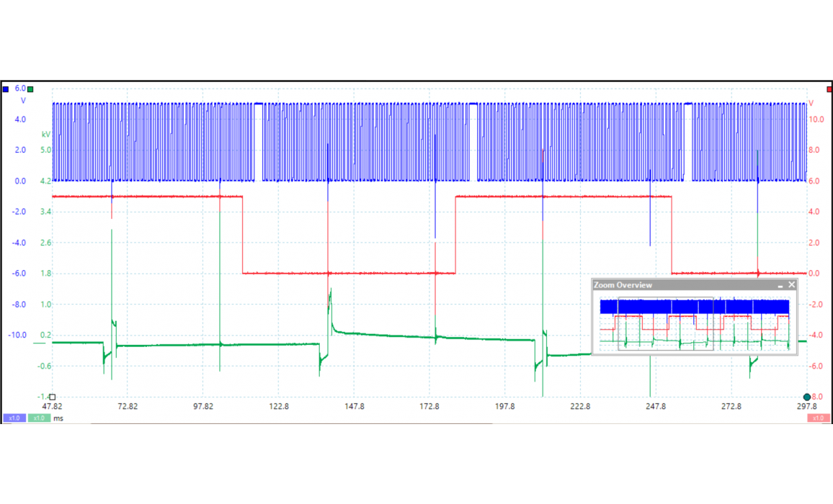The image size is (833, 504).
Task: Click Zoom Overview thumbnail right of viewport rectangle
Action: click(749, 323)
